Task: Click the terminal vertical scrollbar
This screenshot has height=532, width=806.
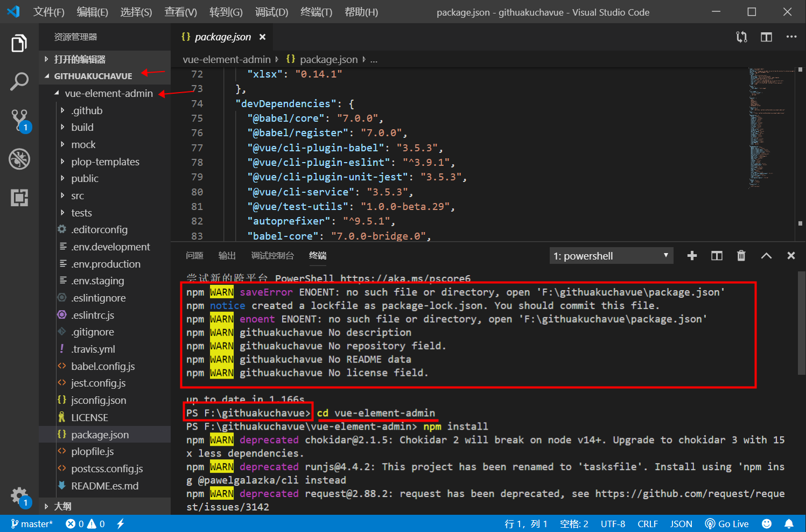Action: pos(801,323)
